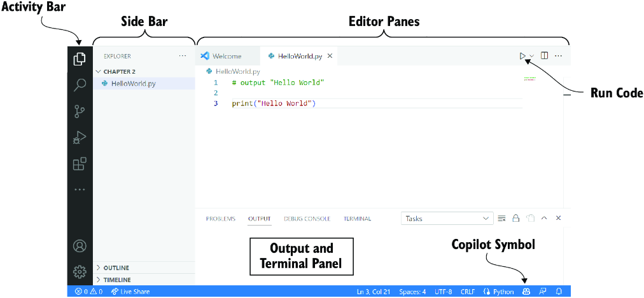The height and width of the screenshot is (298, 644).
Task: Open the Source Control view icon
Action: [80, 111]
